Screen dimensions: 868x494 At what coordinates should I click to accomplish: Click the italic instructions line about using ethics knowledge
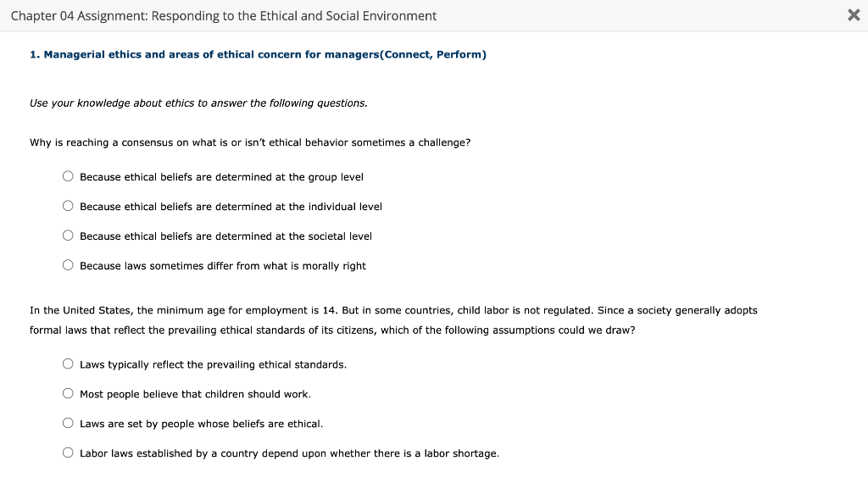pos(198,103)
